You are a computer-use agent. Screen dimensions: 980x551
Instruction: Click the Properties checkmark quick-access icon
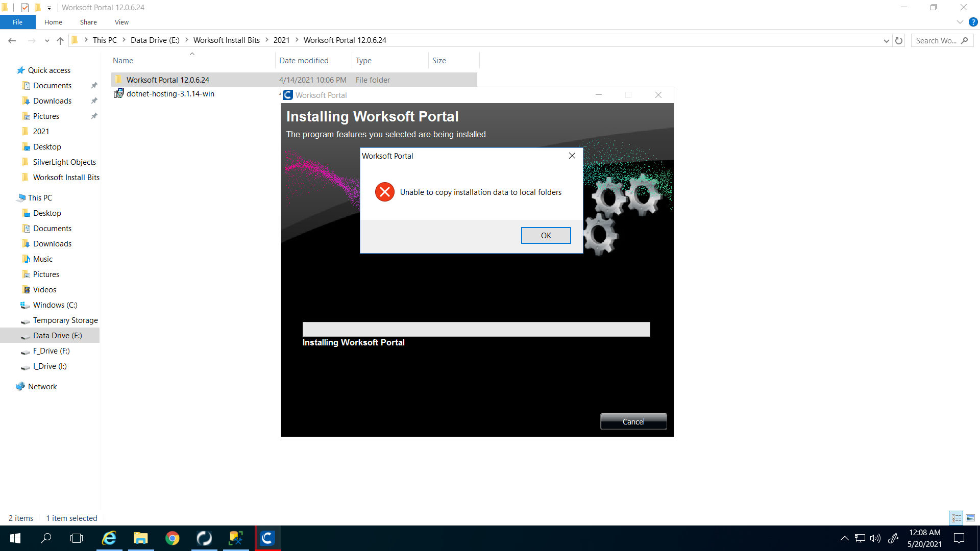pos(24,8)
